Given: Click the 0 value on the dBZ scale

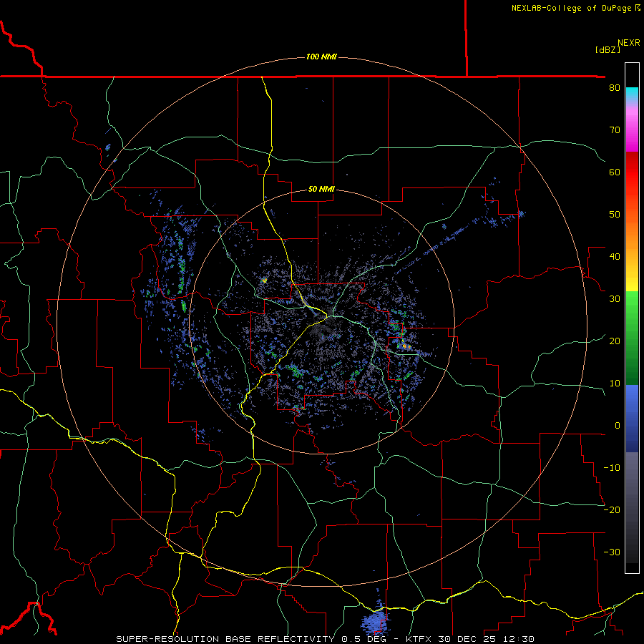Looking at the screenshot, I should pos(618,426).
